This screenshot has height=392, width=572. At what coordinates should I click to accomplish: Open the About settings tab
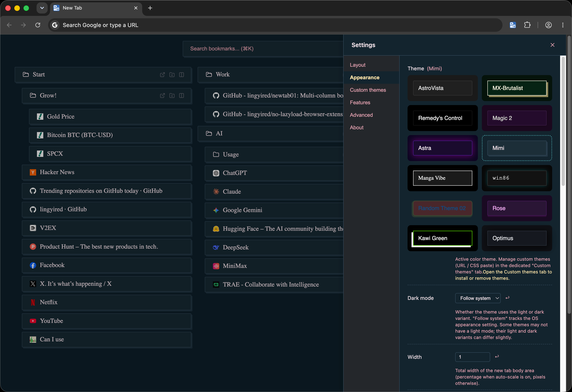coord(371,127)
